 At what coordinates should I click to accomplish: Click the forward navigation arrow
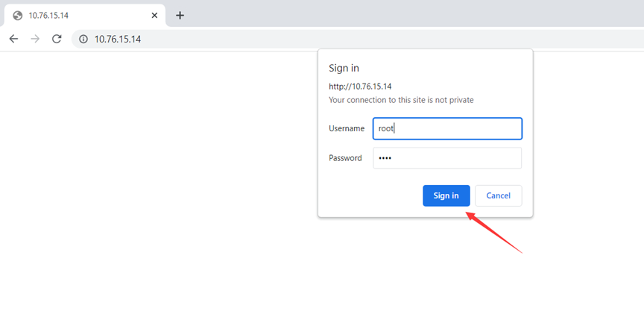click(x=35, y=39)
